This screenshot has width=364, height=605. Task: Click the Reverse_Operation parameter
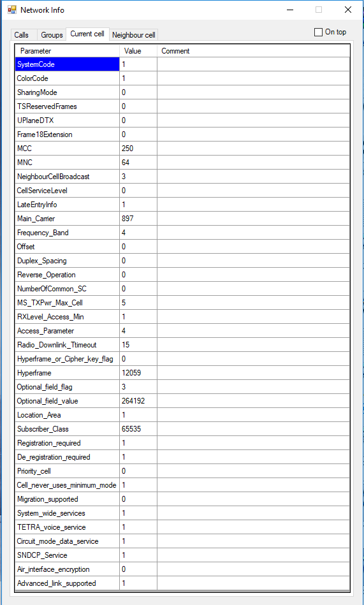(x=67, y=275)
